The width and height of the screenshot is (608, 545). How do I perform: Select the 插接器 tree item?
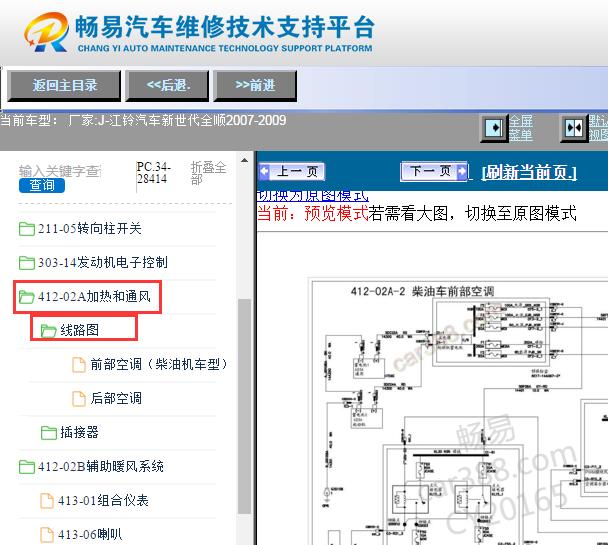[79, 432]
